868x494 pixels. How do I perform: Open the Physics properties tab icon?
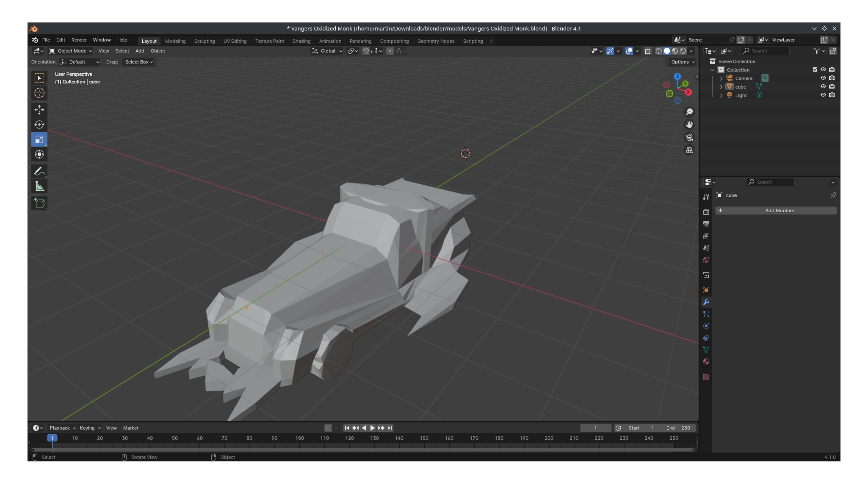706,326
